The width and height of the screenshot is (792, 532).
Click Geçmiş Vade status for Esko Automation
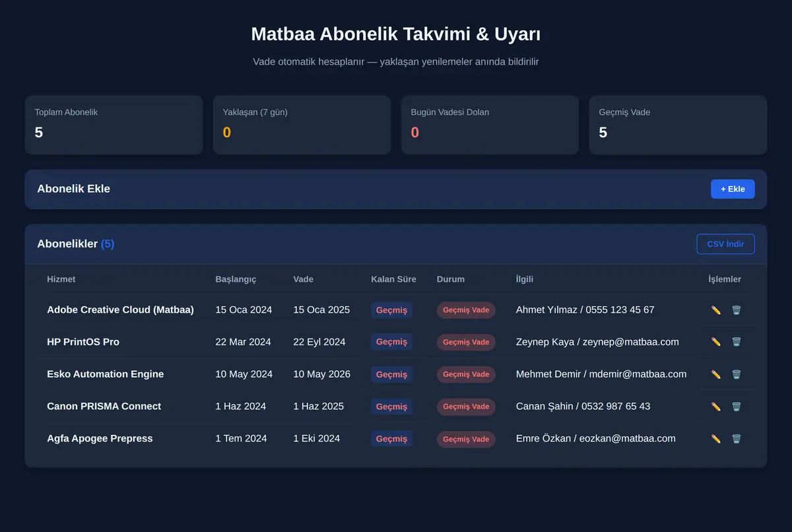click(466, 374)
